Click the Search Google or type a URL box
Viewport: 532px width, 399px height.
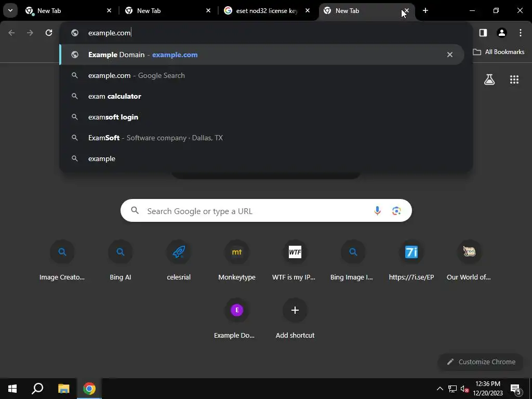point(266,211)
